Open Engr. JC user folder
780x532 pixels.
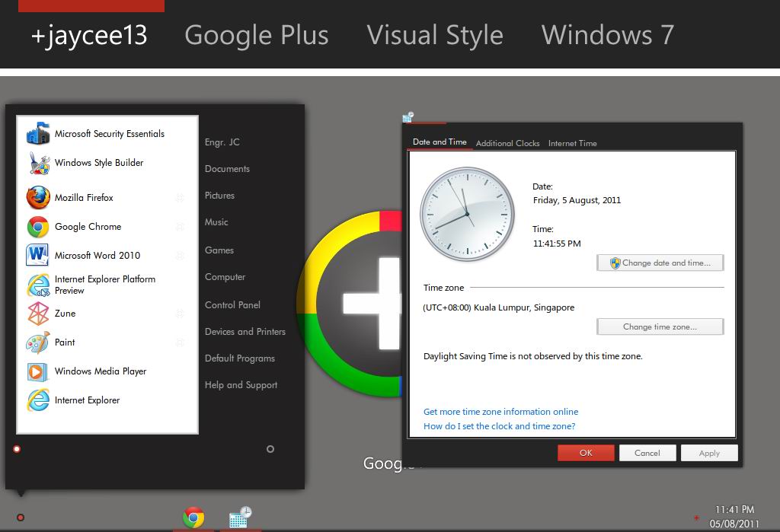[x=222, y=142]
